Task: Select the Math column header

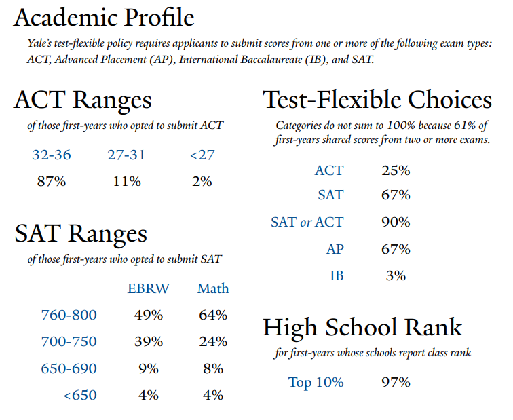Action: (x=213, y=288)
